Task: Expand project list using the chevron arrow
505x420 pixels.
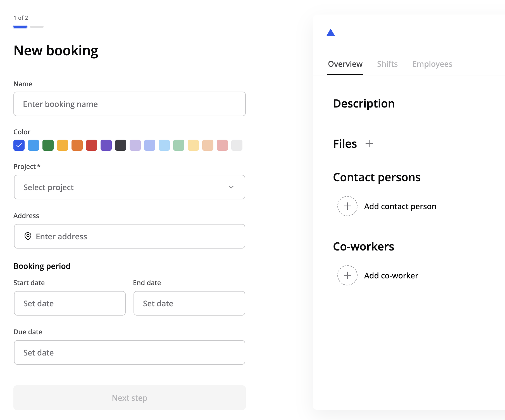Action: click(231, 187)
